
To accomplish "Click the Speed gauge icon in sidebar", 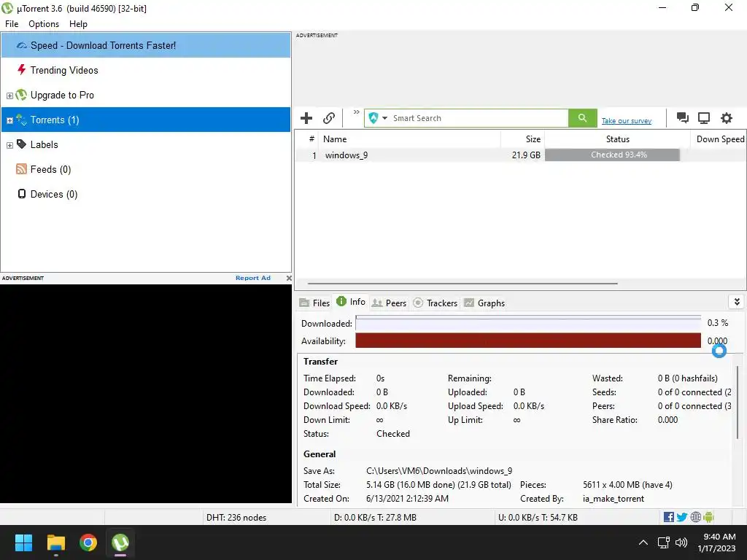I will coord(21,46).
